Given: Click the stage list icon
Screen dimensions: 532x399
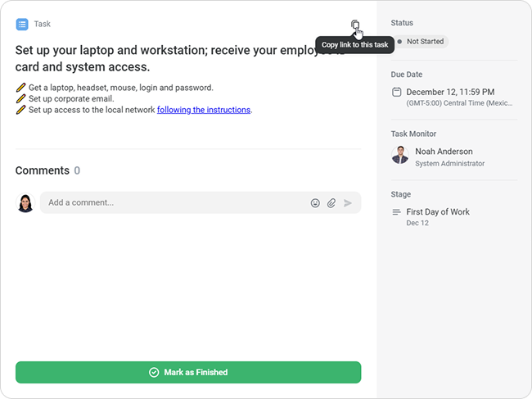Looking at the screenshot, I should tap(397, 212).
